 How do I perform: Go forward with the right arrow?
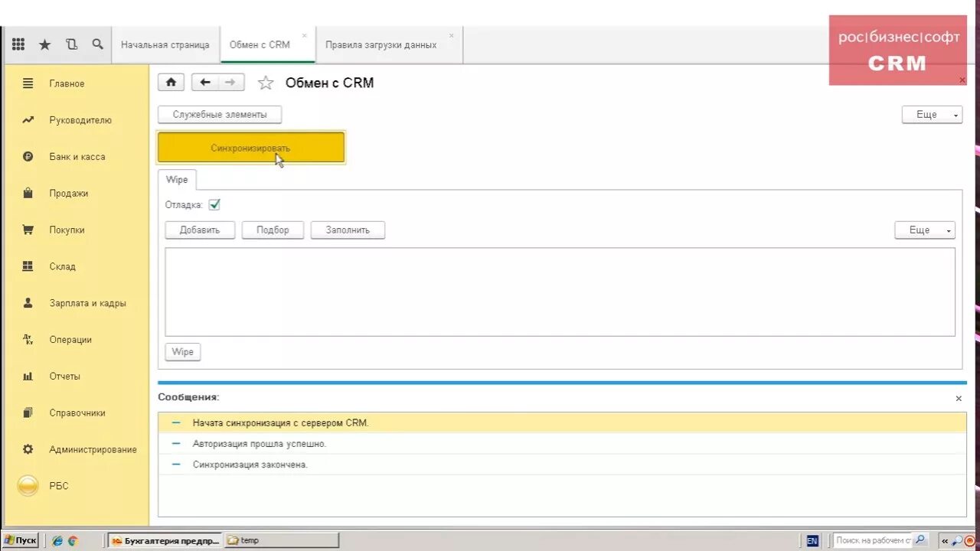click(231, 83)
